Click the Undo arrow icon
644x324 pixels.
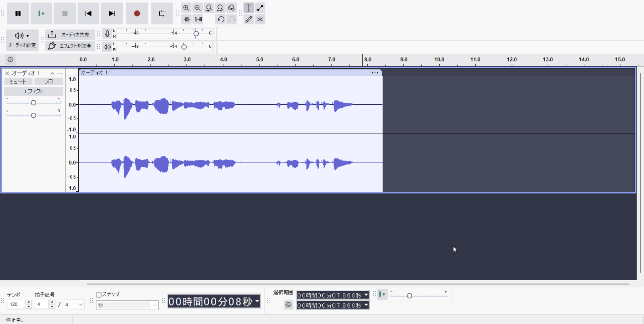[x=220, y=19]
